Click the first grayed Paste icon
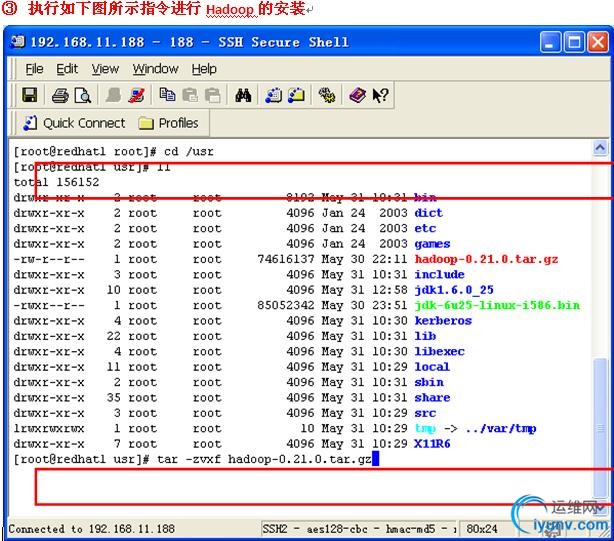This screenshot has width=614, height=541. tap(190, 95)
